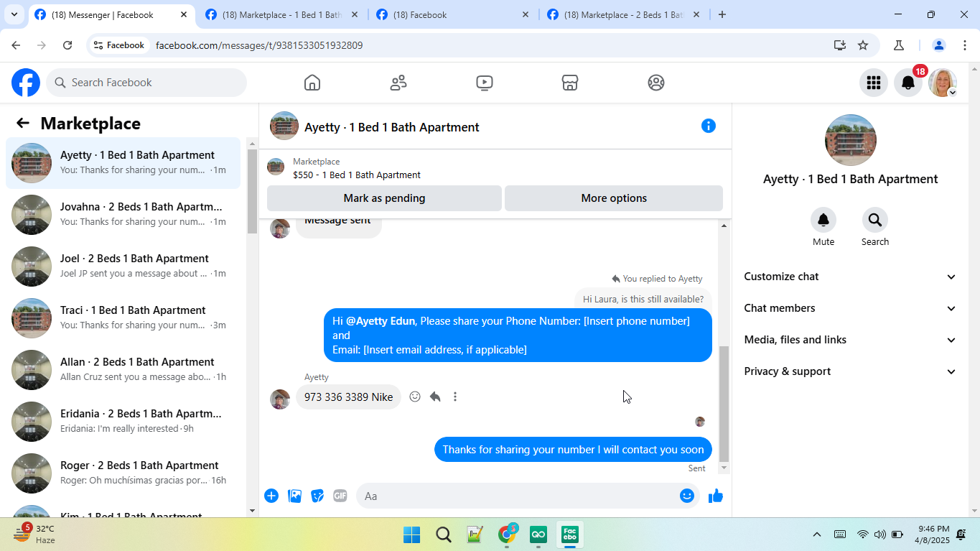
Task: Switch to Marketplace 1 Bed 1 Bath tab
Action: [282, 14]
